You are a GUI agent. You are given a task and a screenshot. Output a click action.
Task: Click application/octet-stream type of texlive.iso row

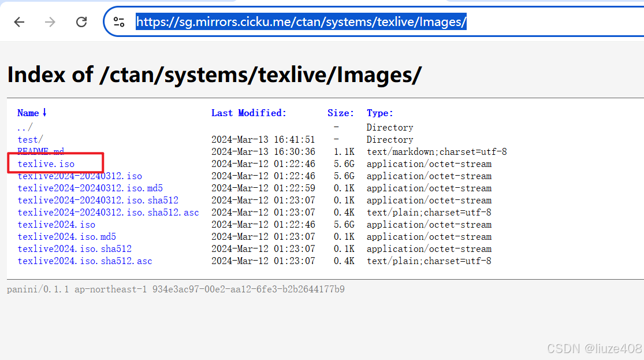(429, 164)
